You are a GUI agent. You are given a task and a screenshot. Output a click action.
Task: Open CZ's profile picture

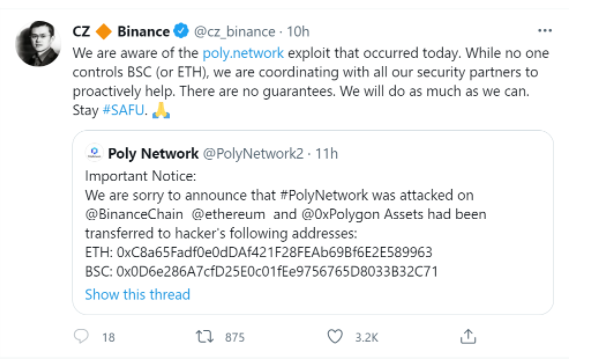pos(38,43)
